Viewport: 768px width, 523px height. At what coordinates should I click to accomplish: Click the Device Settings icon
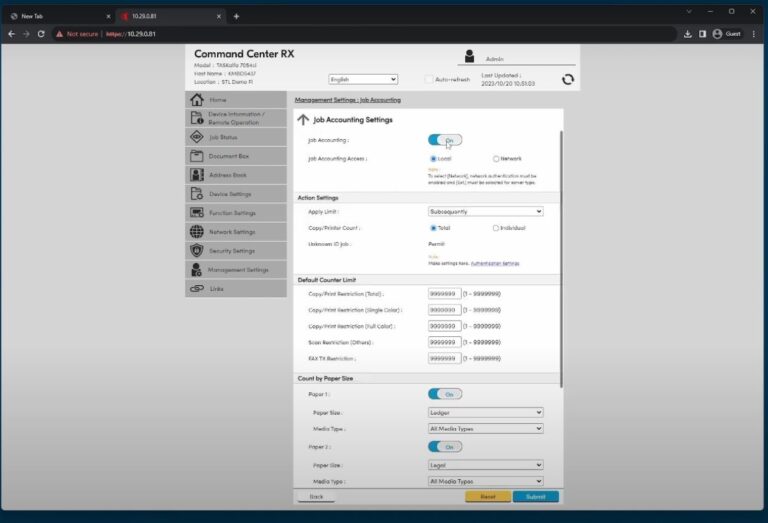pyautogui.click(x=197, y=194)
